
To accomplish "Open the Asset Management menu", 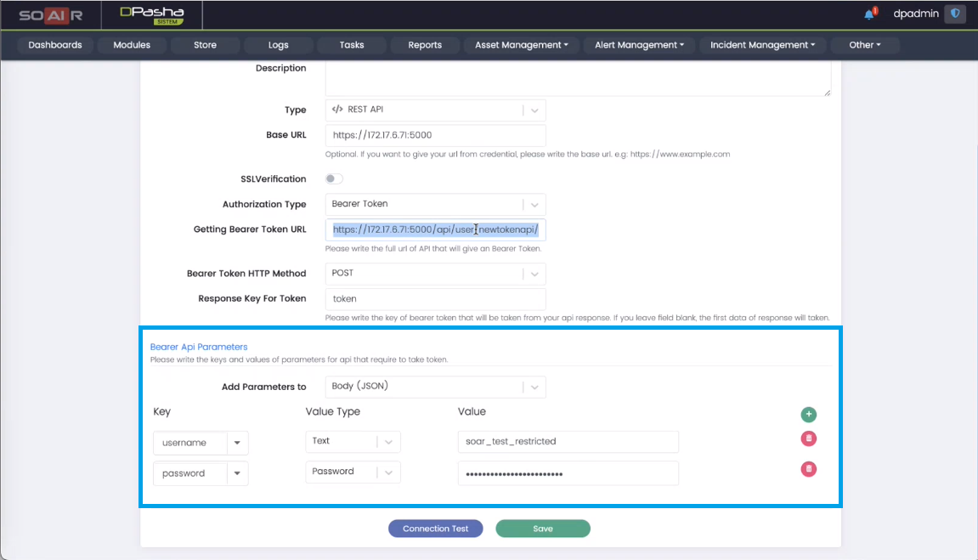I will (521, 45).
